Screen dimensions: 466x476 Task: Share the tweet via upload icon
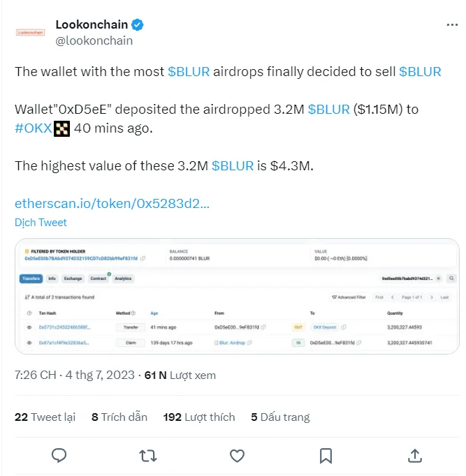[x=415, y=455]
